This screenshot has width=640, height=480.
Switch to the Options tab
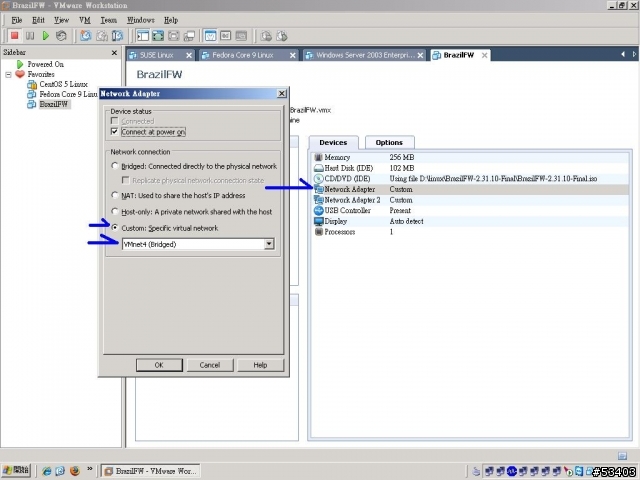(x=388, y=143)
